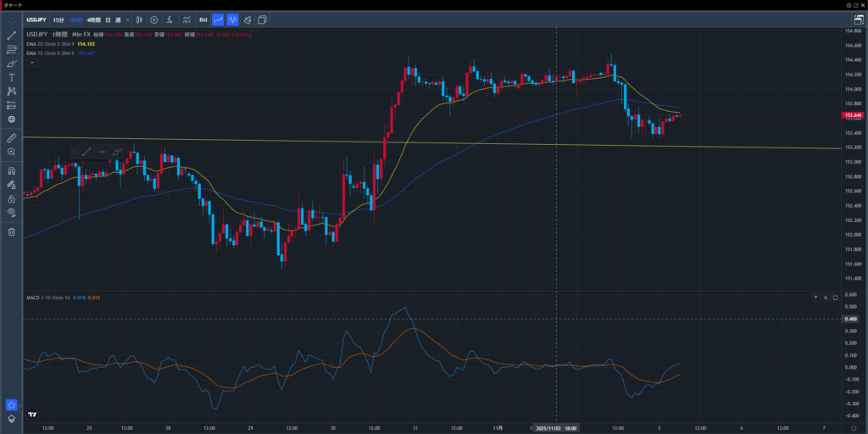Switch to the 15分 timeframe

pos(58,19)
